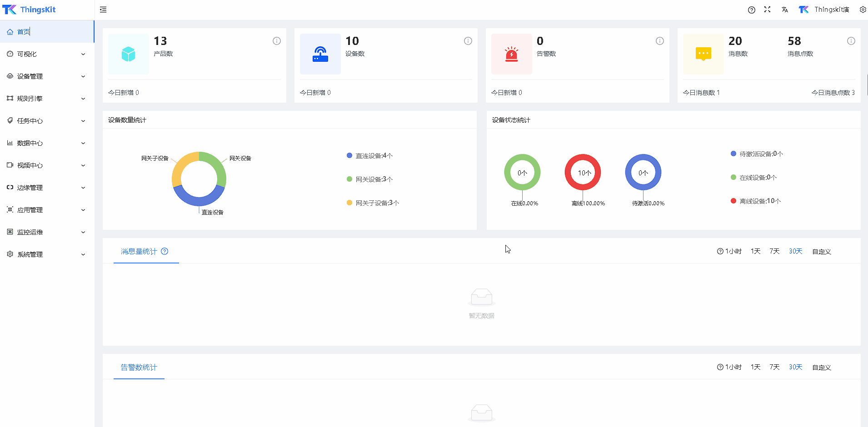
Task: Click info icon on 设备数 card
Action: click(468, 41)
